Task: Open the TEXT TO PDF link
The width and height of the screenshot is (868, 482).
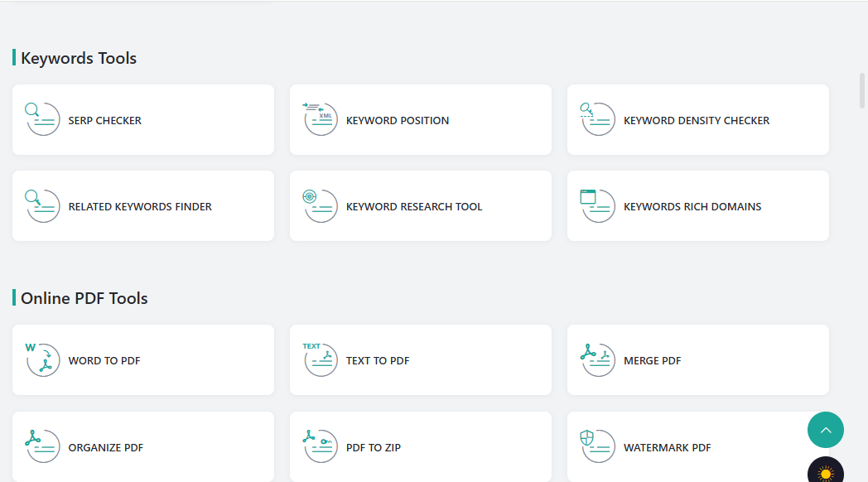Action: pos(378,361)
